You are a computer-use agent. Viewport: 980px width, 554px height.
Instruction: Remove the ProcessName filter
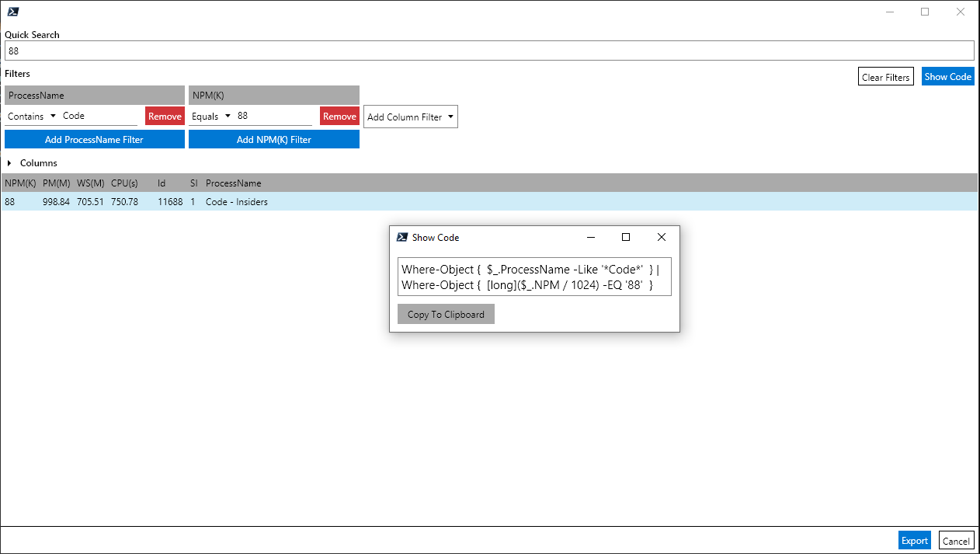point(165,117)
